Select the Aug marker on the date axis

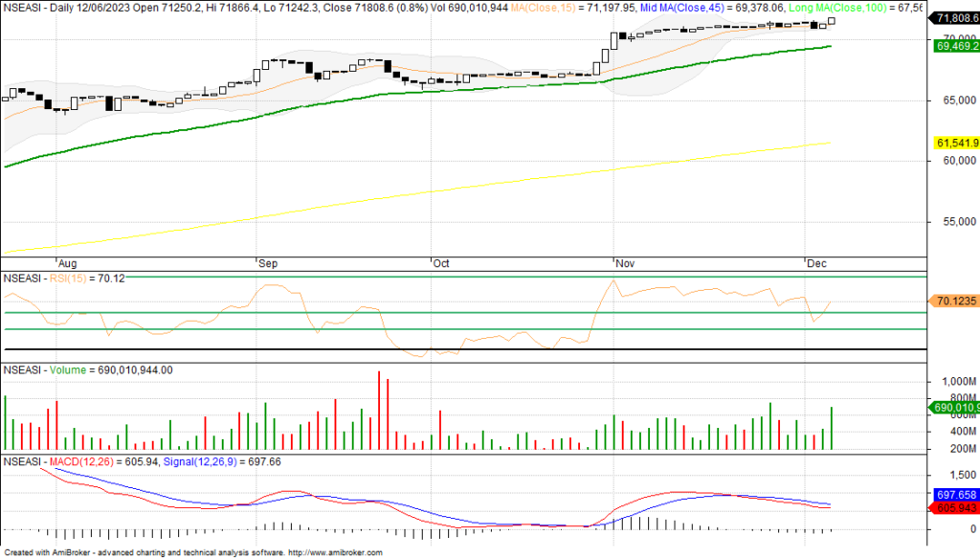(67, 261)
